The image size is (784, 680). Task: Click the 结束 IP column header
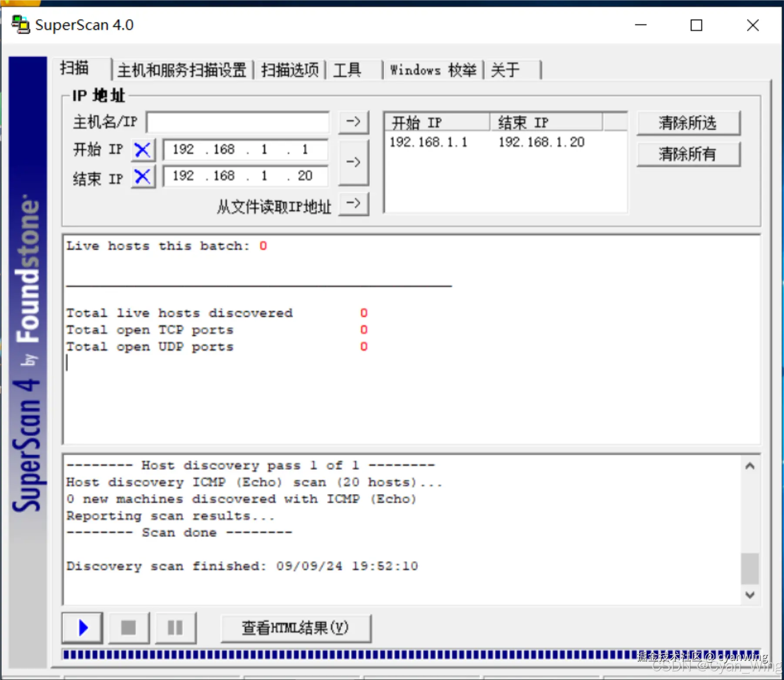(546, 123)
